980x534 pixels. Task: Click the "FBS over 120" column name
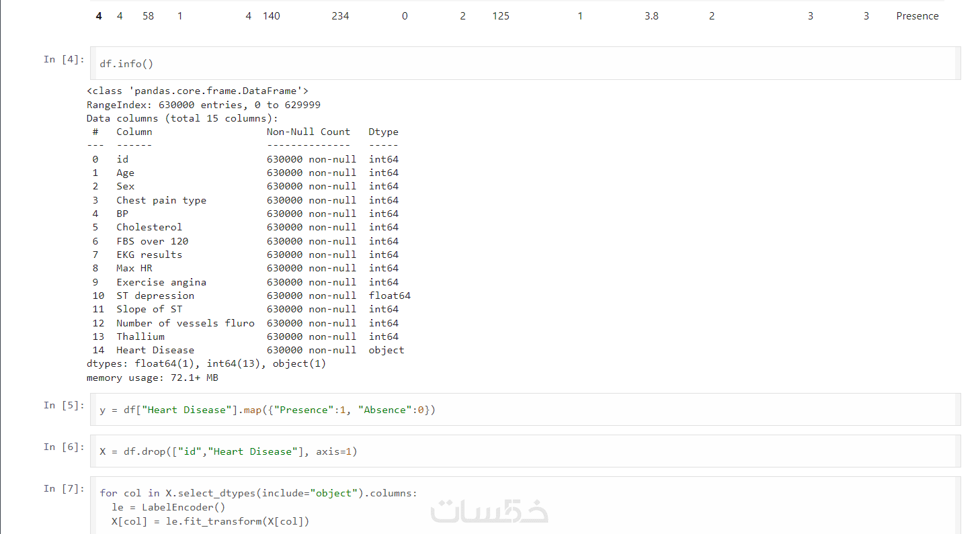(x=153, y=241)
